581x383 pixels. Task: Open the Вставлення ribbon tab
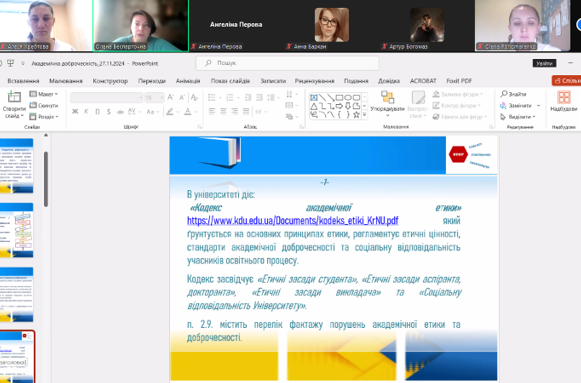tap(23, 81)
